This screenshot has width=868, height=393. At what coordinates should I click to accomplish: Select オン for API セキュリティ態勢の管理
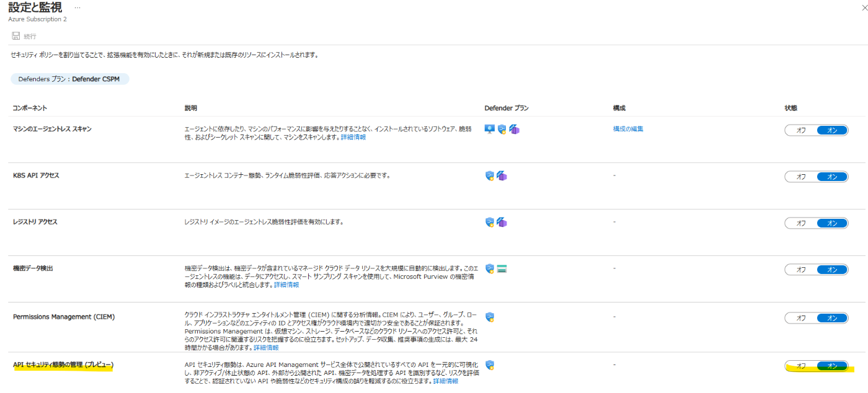point(832,366)
